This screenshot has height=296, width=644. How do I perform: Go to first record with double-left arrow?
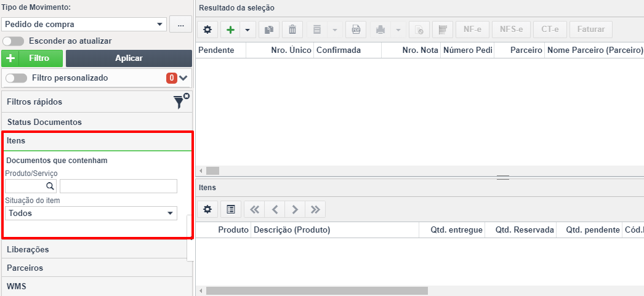(x=255, y=209)
